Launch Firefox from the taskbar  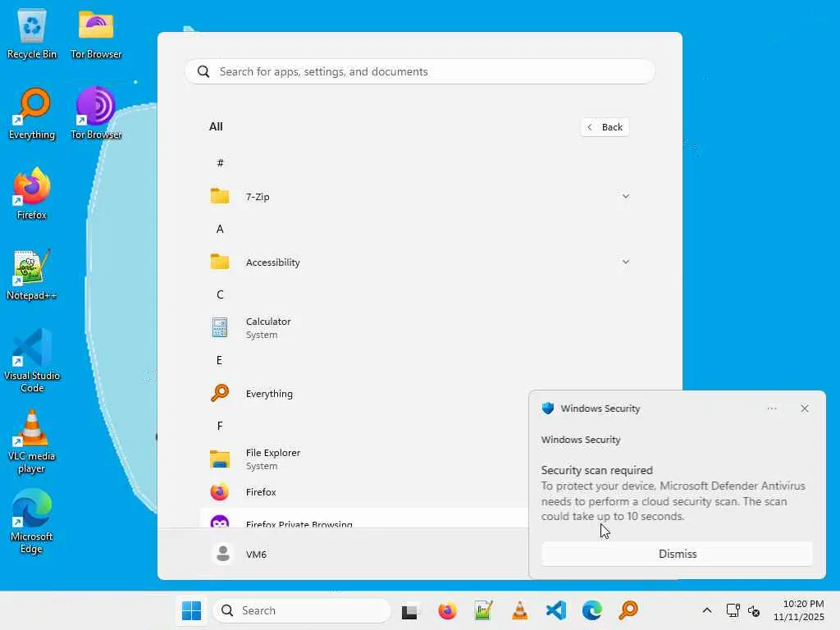click(x=447, y=610)
